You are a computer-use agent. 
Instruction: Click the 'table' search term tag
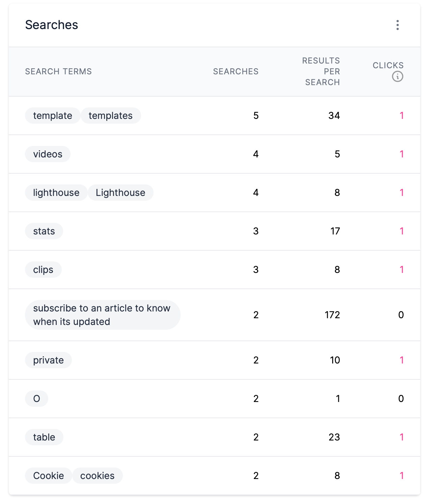44,437
